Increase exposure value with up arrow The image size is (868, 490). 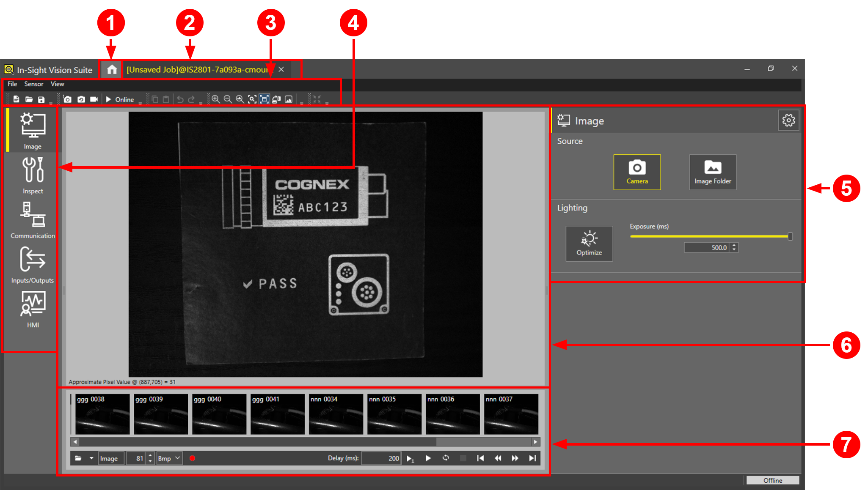click(x=734, y=245)
